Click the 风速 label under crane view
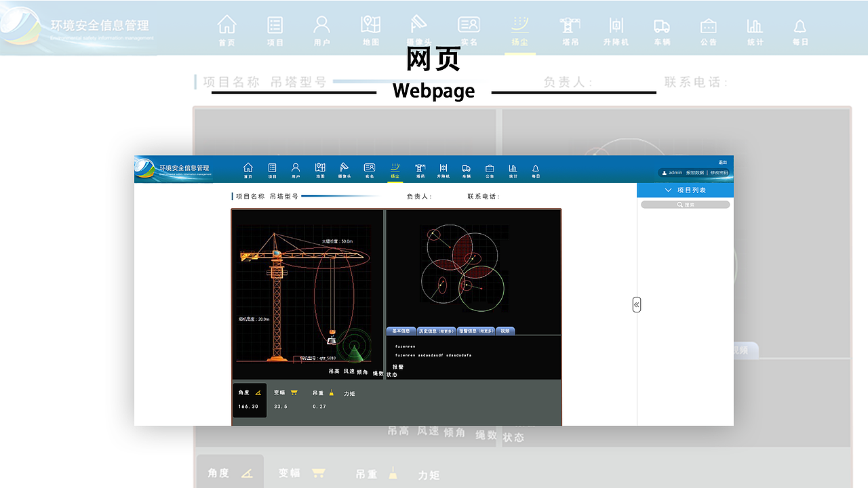 (349, 371)
